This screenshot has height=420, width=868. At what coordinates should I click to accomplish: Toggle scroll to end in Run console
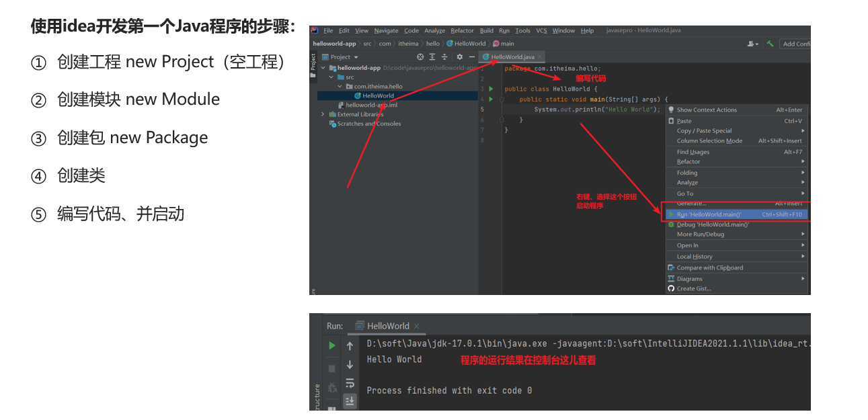(350, 401)
